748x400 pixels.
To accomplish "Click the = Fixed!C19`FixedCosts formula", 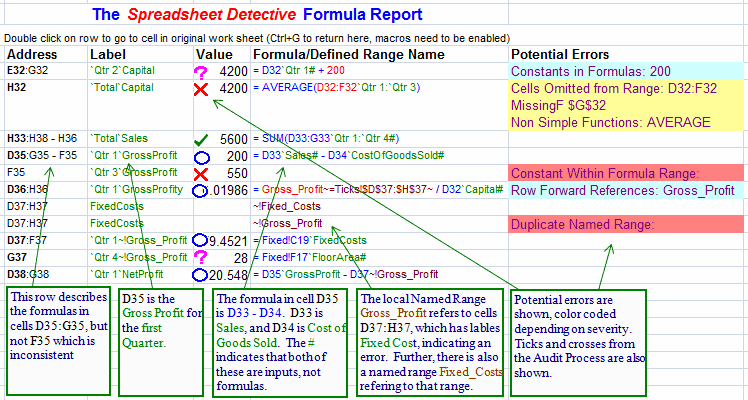I will click(310, 240).
